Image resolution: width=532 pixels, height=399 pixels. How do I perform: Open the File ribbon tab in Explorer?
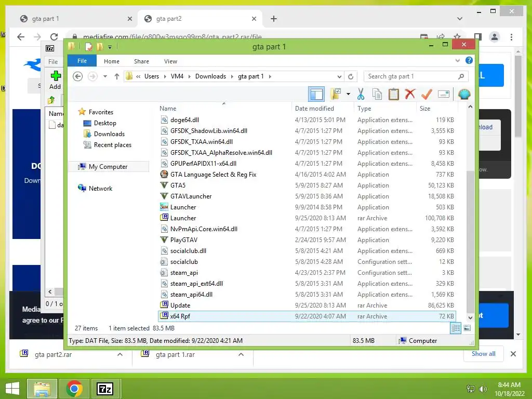click(x=82, y=61)
